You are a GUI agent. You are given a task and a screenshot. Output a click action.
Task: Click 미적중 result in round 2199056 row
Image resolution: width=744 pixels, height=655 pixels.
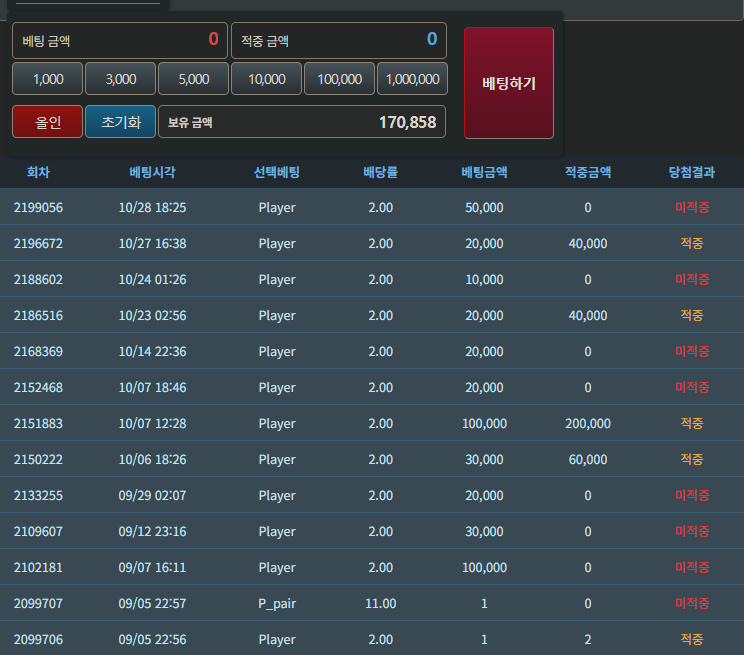(x=692, y=207)
